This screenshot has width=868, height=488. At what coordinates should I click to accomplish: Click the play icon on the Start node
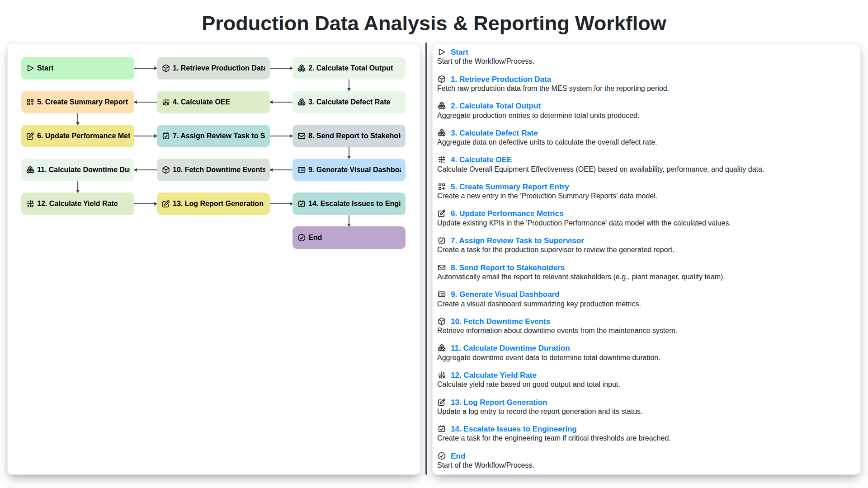coord(30,68)
